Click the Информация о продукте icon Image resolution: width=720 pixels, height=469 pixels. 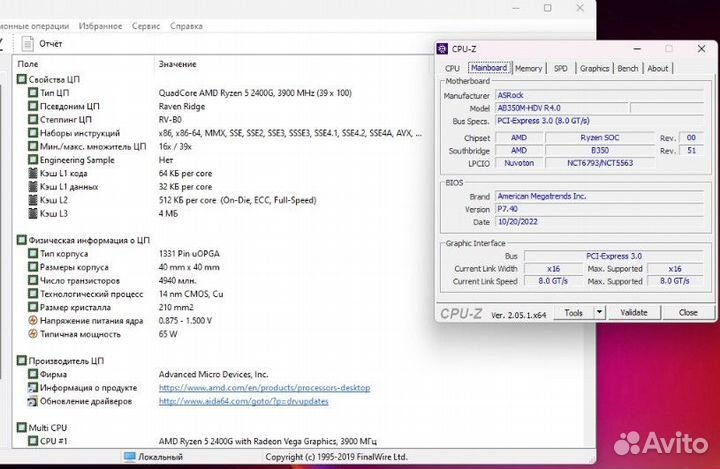(x=33, y=388)
